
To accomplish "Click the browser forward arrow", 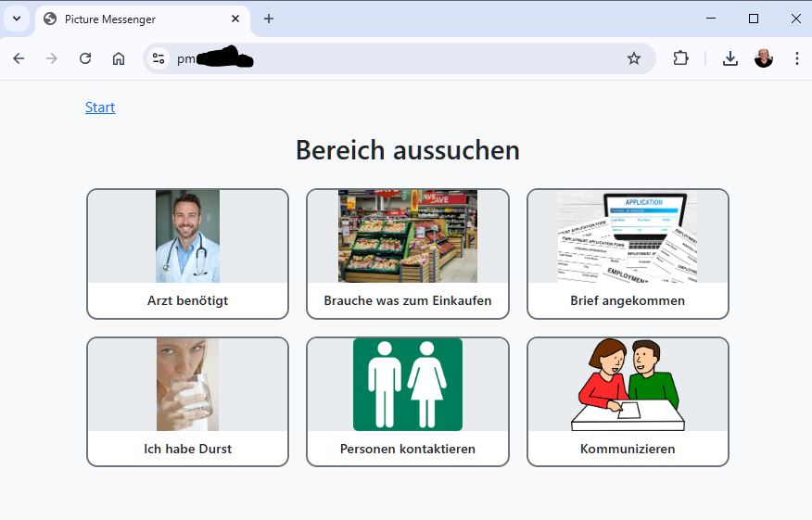I will 52,58.
